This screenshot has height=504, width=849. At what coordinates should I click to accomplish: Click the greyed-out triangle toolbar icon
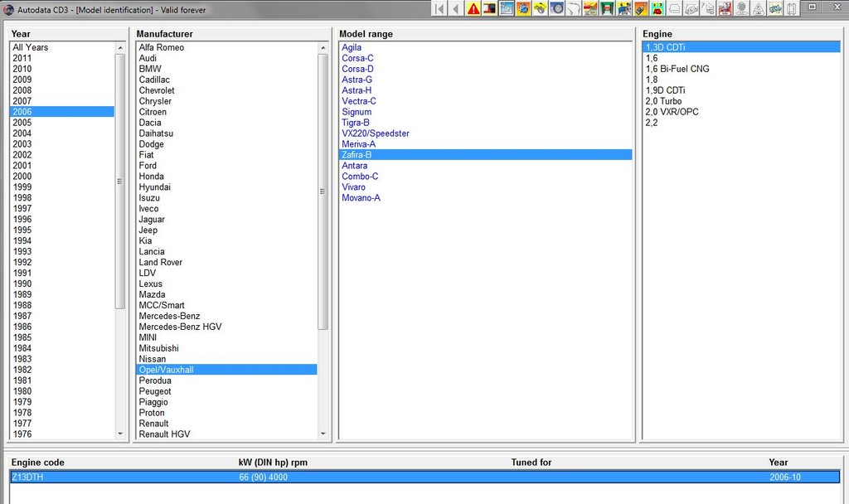pyautogui.click(x=758, y=8)
